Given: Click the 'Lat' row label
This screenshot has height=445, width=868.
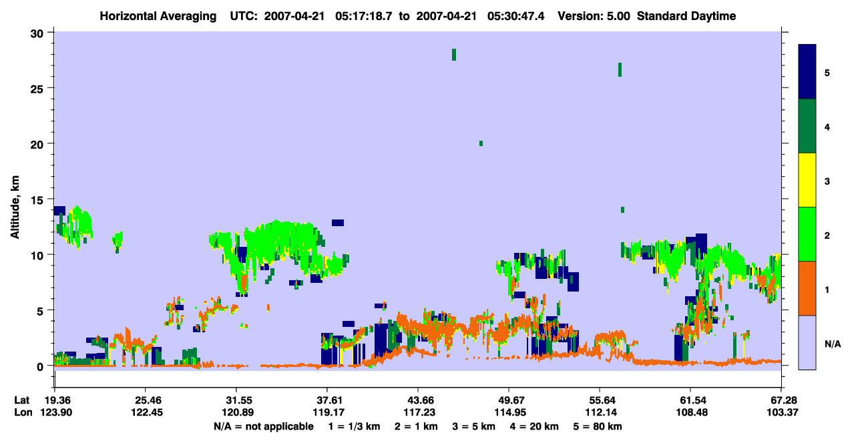Looking at the screenshot, I should point(22,400).
